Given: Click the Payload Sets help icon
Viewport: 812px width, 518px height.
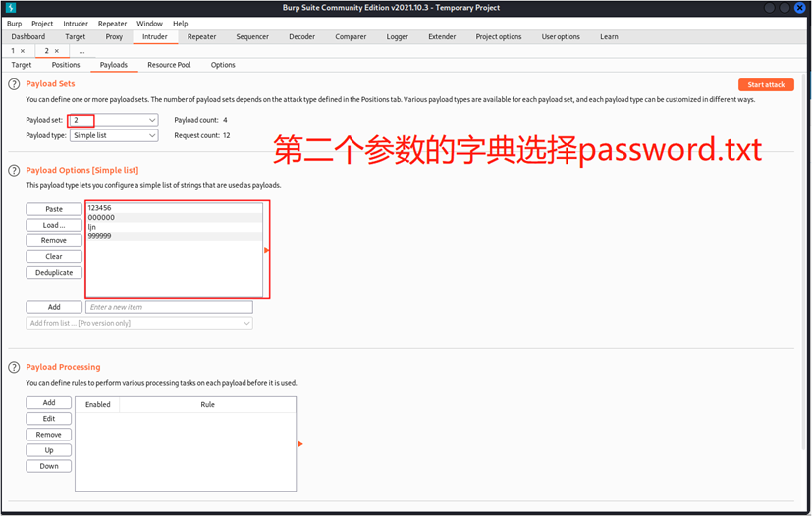Looking at the screenshot, I should click(x=14, y=84).
